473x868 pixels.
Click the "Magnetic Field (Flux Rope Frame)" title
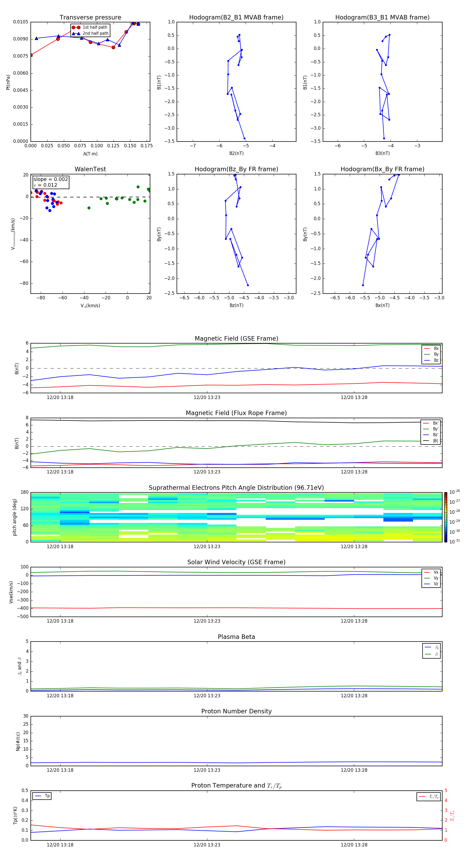[x=236, y=413]
